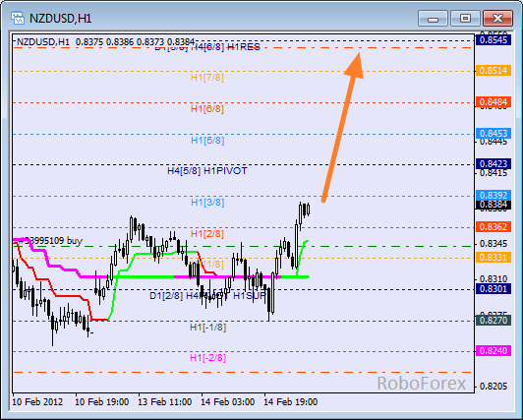Click the 14 Feb 19:00 time marker
Image resolution: width=523 pixels, height=420 pixels.
pyautogui.click(x=291, y=401)
